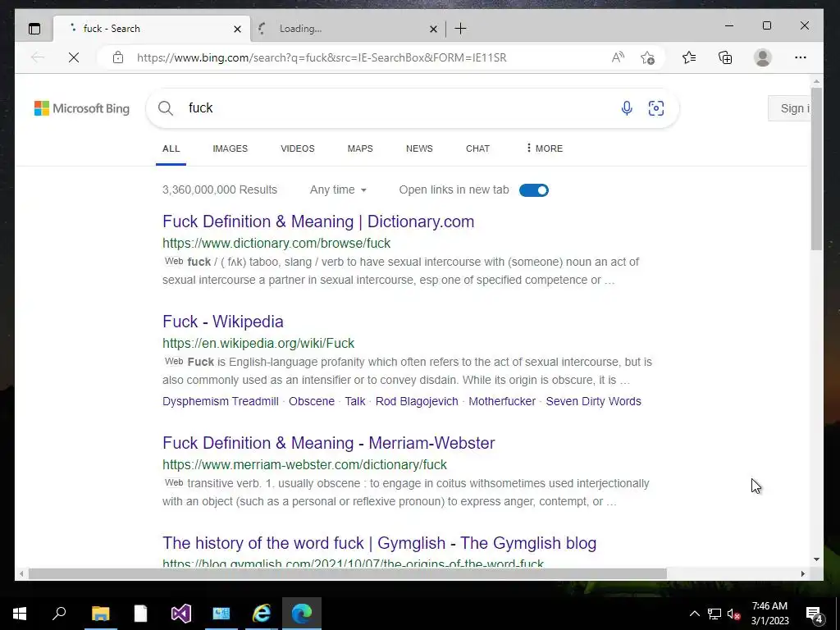Switch to the MAPS tab
840x630 pixels.
point(360,149)
